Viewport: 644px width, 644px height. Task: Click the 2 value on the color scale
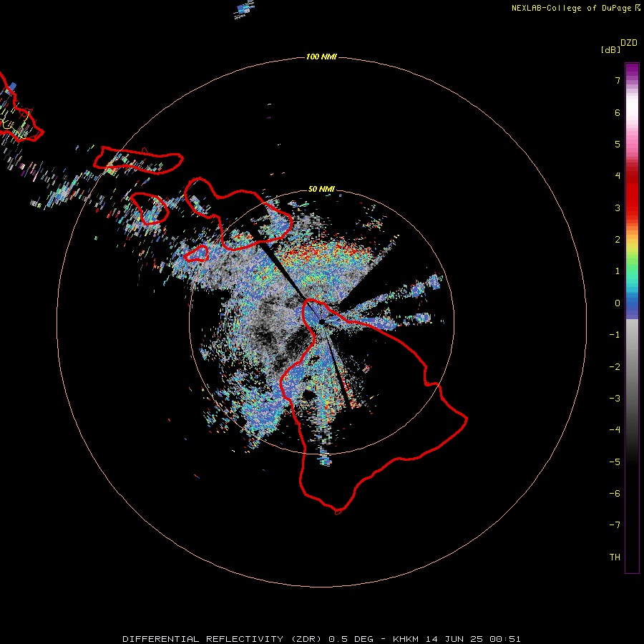[x=618, y=240]
